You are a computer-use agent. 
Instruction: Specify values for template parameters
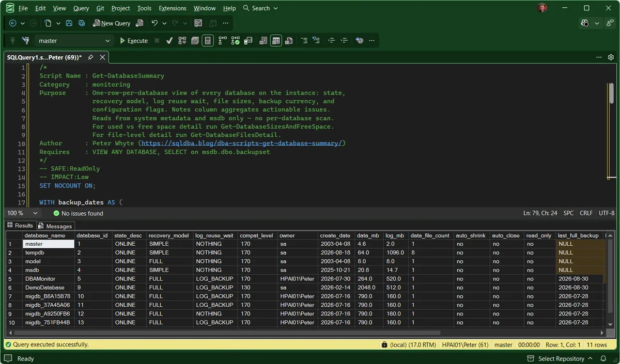360,40
